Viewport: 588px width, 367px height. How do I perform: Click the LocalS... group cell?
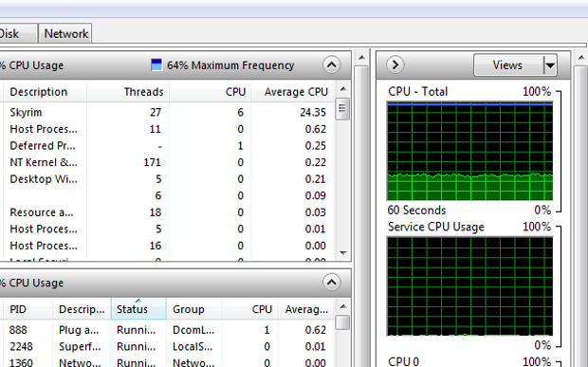click(x=193, y=346)
